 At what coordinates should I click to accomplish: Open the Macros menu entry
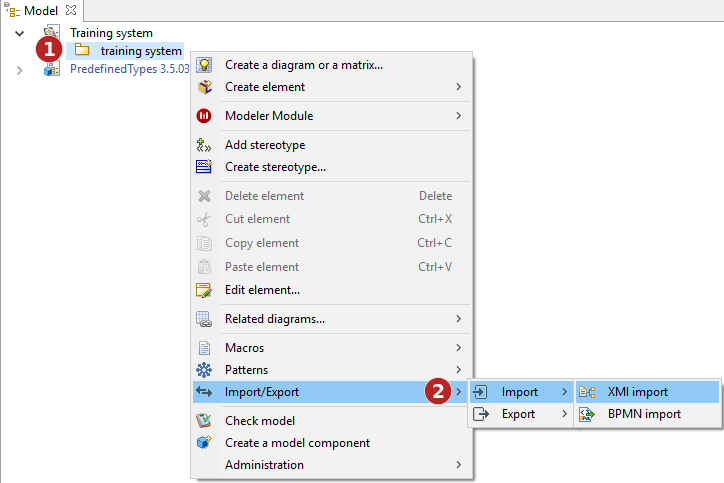(x=245, y=348)
